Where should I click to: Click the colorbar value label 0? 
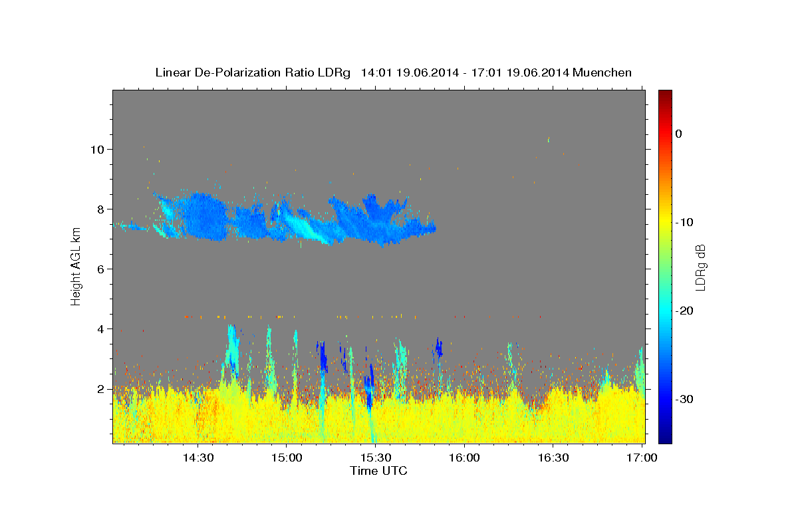point(679,134)
